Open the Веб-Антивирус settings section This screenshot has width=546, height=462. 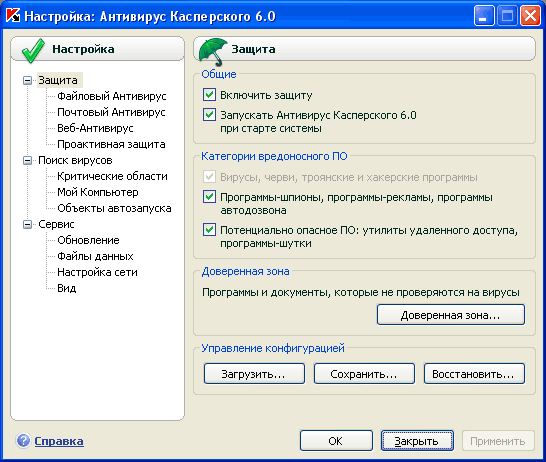(95, 128)
